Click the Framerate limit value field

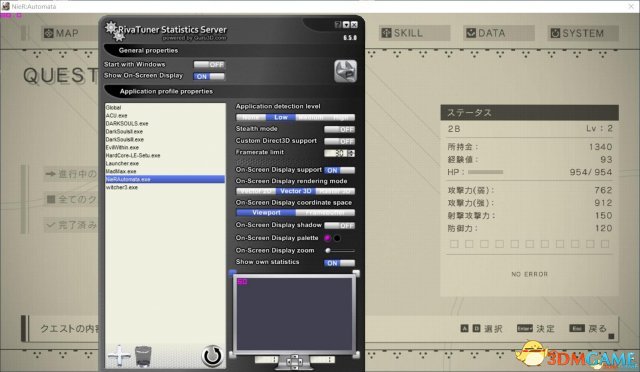point(336,153)
